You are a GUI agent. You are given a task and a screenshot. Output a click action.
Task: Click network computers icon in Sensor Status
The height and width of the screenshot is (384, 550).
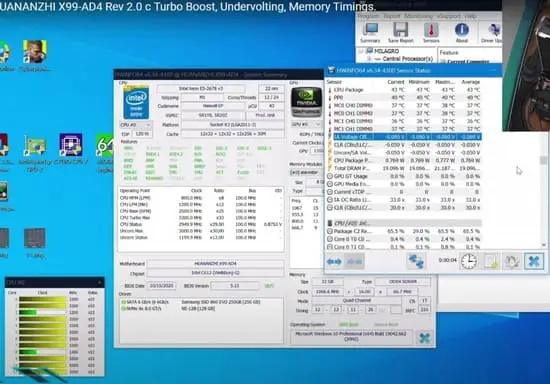pos(416,262)
